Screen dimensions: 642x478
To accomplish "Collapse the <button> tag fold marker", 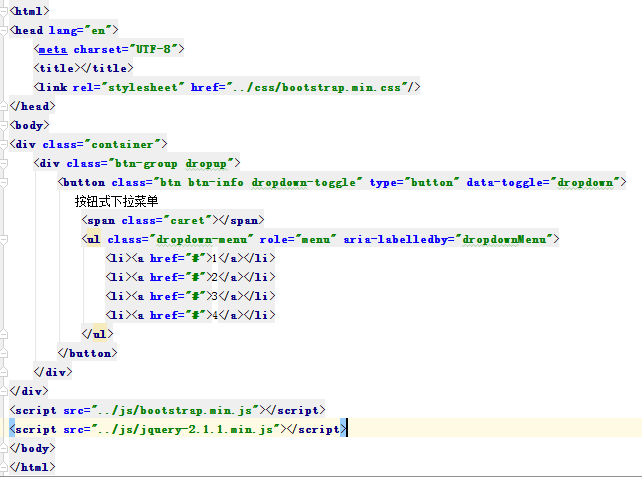I will (3, 182).
